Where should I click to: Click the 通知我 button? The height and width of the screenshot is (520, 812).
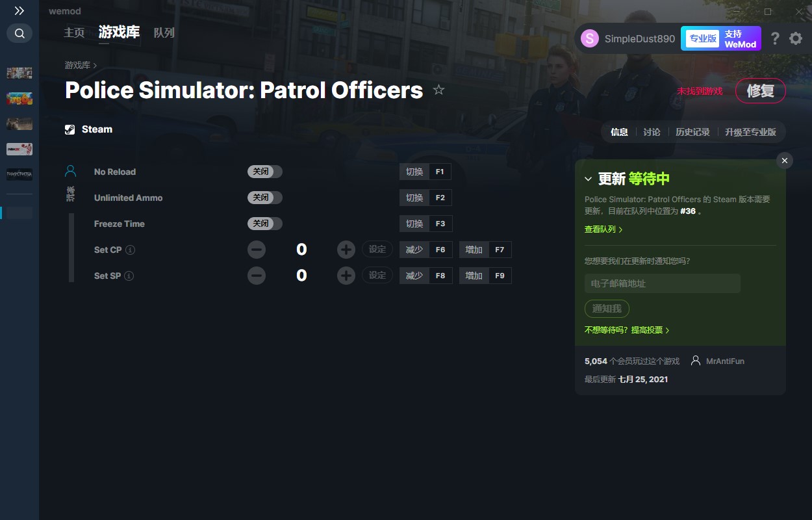607,309
